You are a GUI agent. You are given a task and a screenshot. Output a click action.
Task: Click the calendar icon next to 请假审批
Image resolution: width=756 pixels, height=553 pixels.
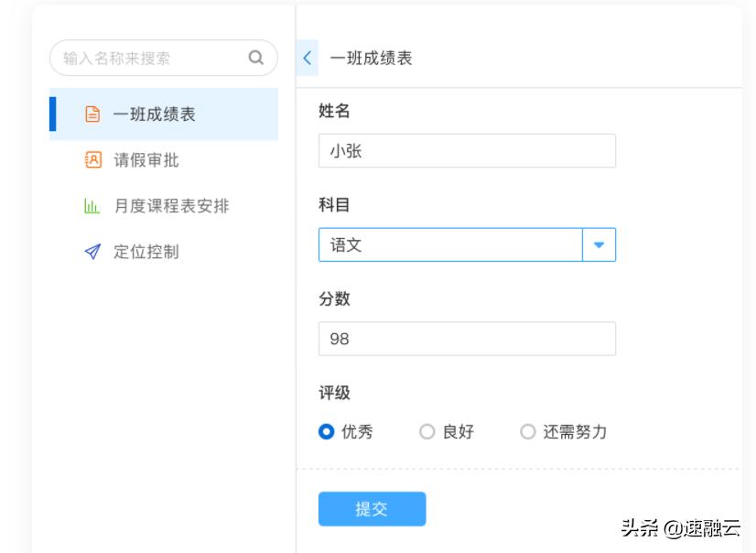tap(92, 159)
